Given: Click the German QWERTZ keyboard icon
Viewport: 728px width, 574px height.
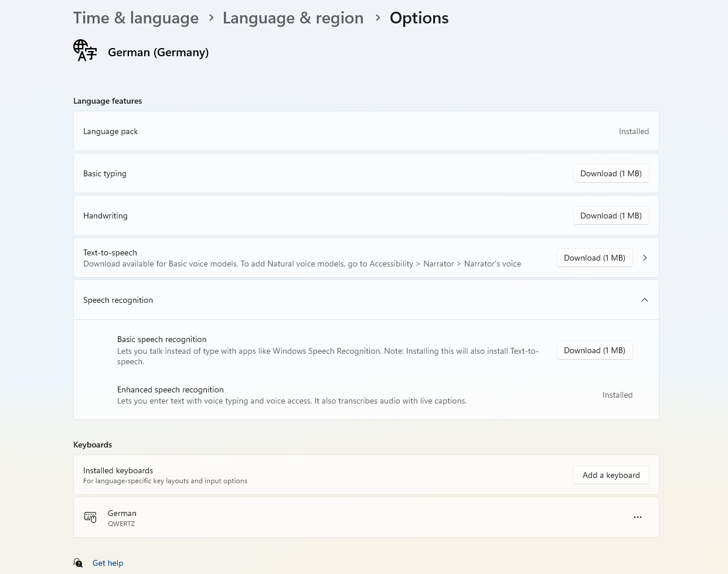Looking at the screenshot, I should [x=90, y=517].
